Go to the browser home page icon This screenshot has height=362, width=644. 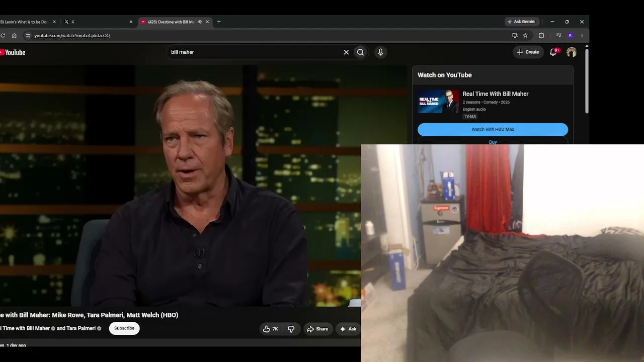coord(14,36)
